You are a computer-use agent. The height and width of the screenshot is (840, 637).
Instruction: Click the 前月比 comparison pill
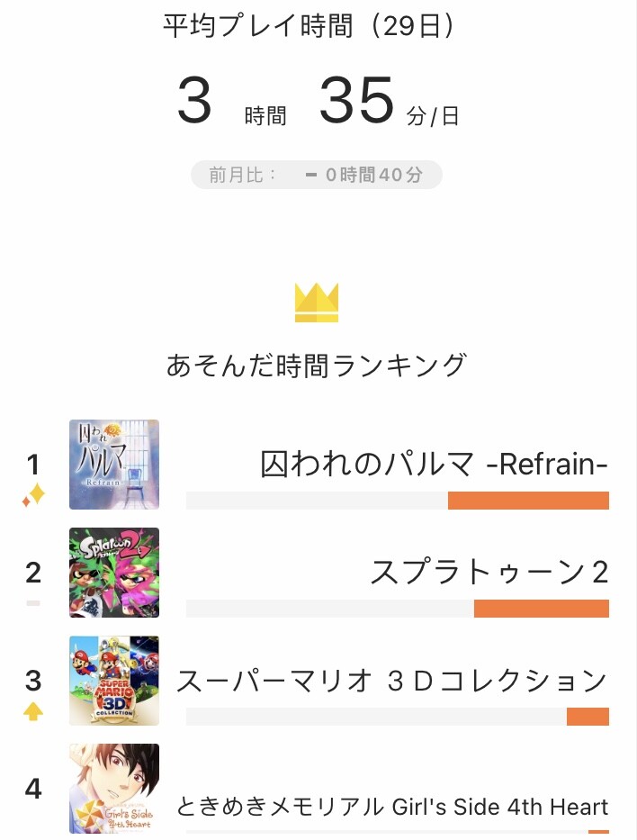coord(317,175)
